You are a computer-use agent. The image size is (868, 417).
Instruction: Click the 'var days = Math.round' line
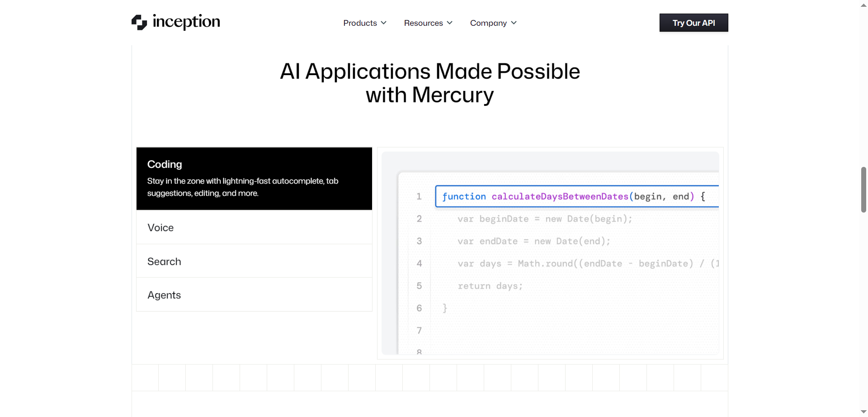click(x=588, y=263)
